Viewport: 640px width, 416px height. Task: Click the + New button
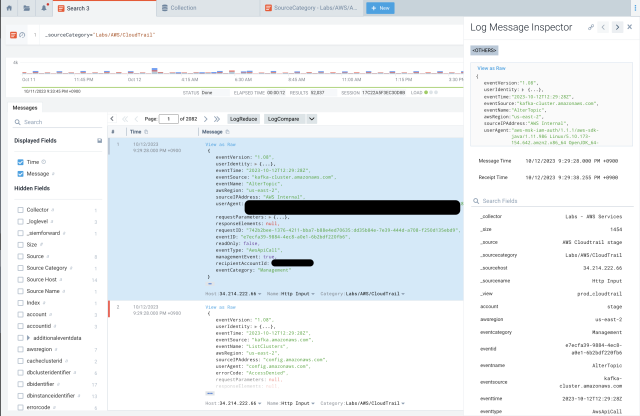tap(380, 8)
